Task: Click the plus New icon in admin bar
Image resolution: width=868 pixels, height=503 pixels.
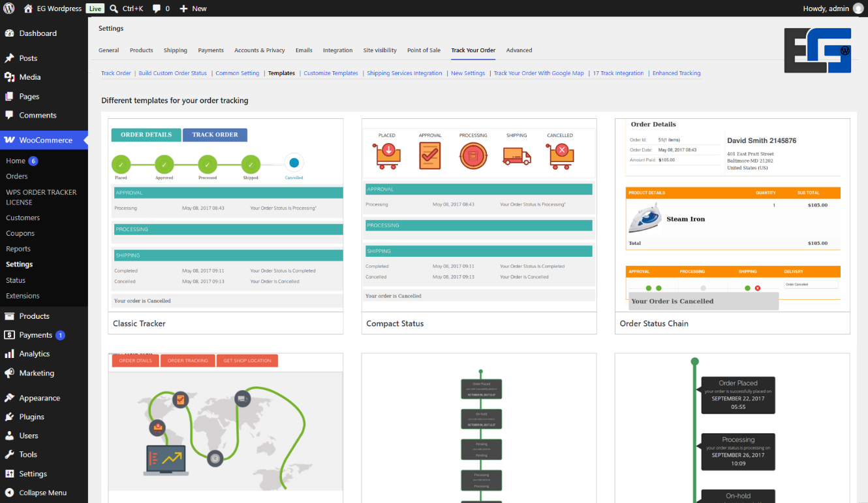Action: [183, 8]
